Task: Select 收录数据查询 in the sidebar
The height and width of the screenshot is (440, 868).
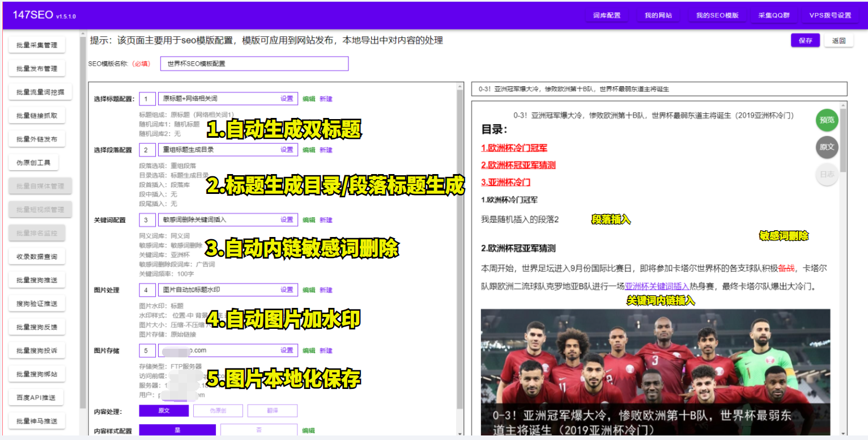Action: click(36, 256)
